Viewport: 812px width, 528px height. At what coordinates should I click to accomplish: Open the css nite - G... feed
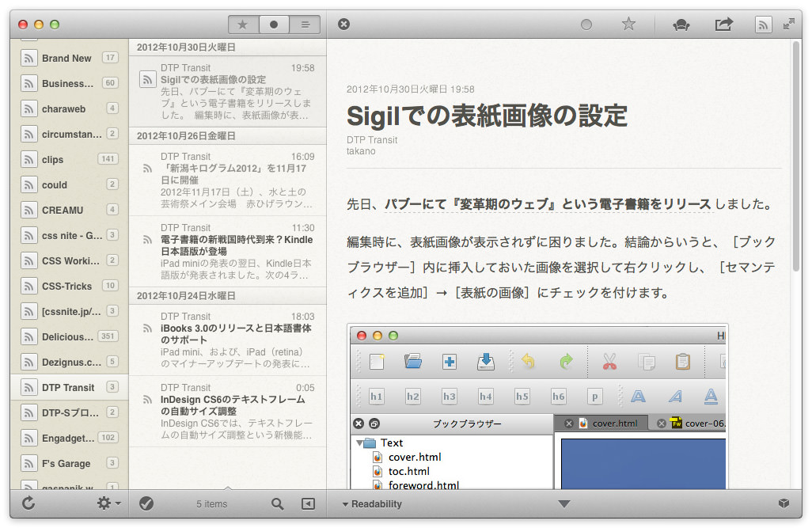[70, 236]
